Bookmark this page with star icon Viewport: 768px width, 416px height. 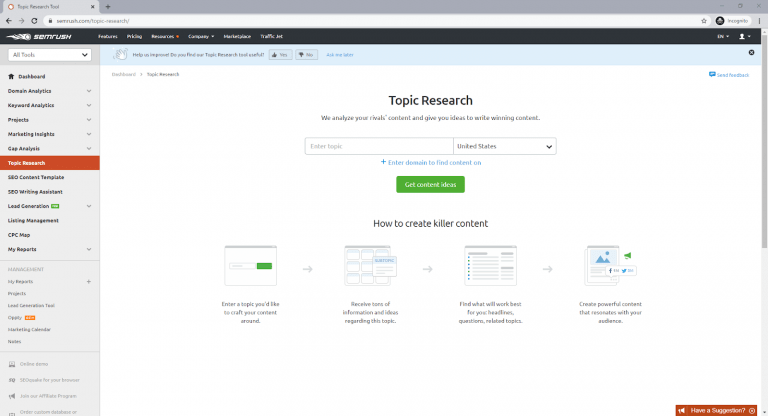[x=704, y=21]
